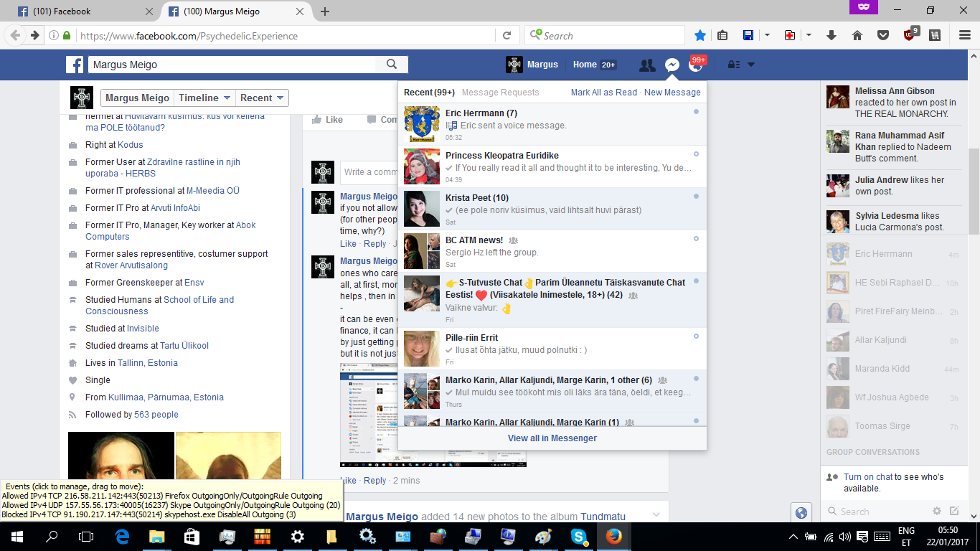Open Firefox hamburger menu

point(965,35)
